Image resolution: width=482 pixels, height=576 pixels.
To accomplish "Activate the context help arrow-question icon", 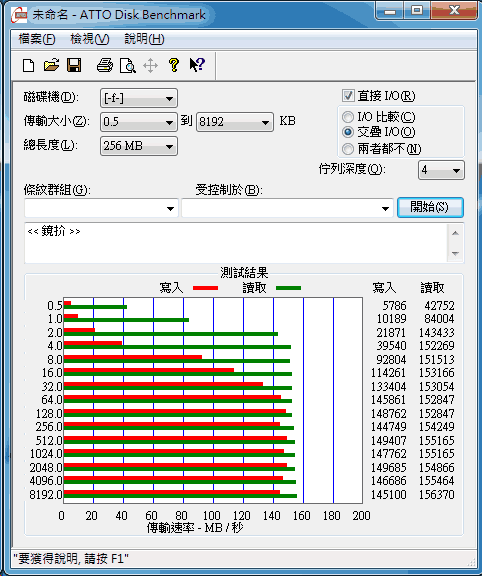I will [x=197, y=65].
